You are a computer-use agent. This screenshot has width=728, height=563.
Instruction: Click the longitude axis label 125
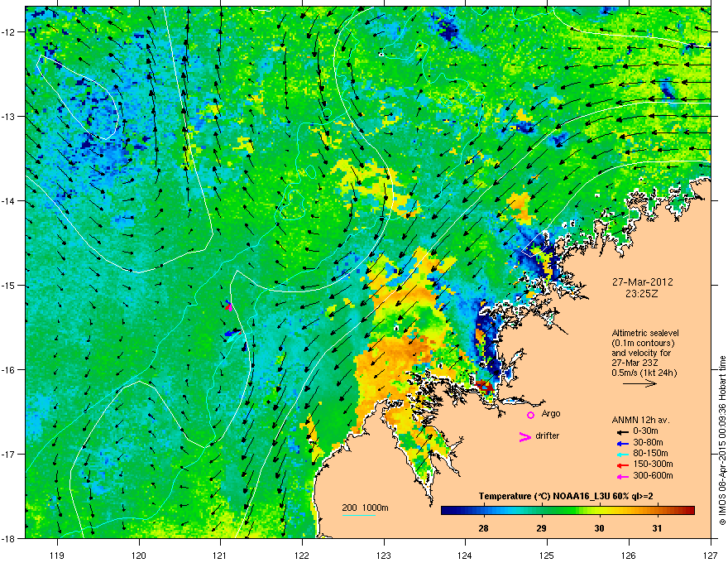(x=547, y=555)
